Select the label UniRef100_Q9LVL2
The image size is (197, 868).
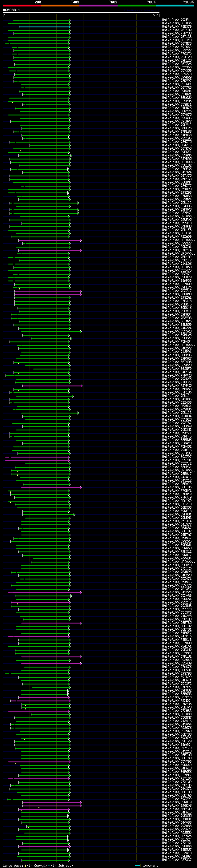[177, 125]
